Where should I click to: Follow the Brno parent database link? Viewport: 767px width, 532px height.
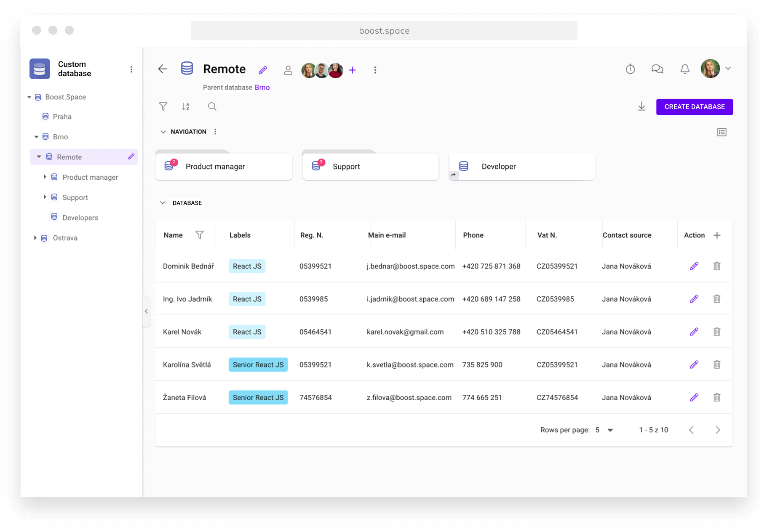pos(262,87)
